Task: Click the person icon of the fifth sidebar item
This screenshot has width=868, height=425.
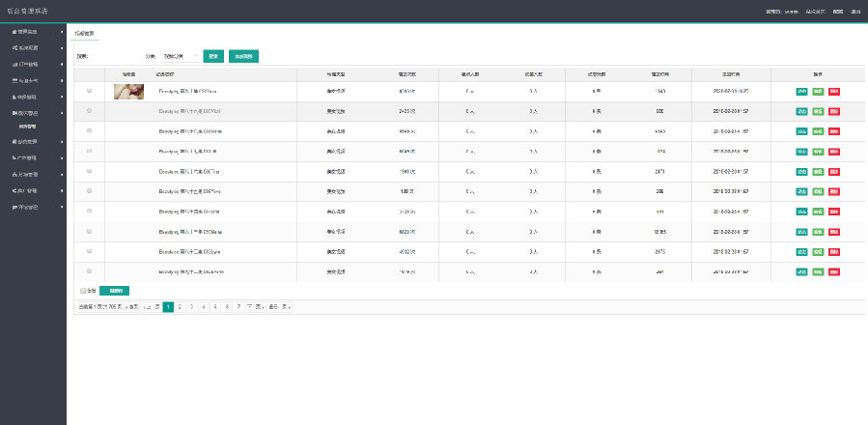Action: [14, 97]
